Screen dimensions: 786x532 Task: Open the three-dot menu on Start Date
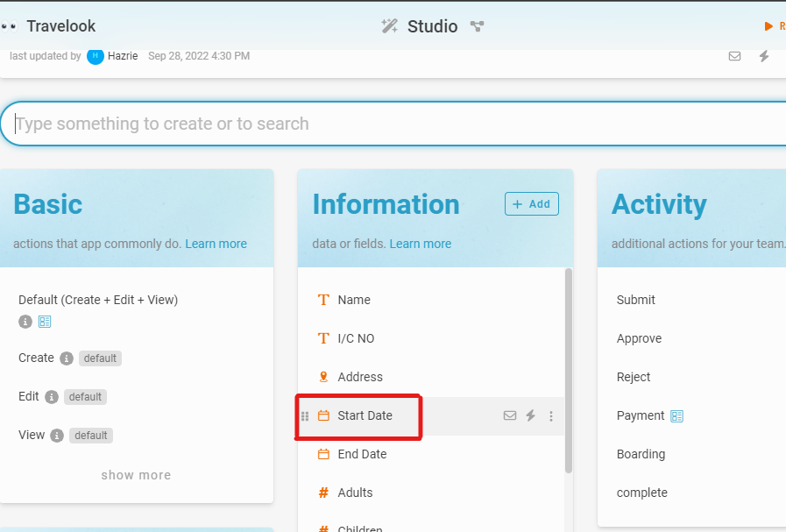point(550,415)
